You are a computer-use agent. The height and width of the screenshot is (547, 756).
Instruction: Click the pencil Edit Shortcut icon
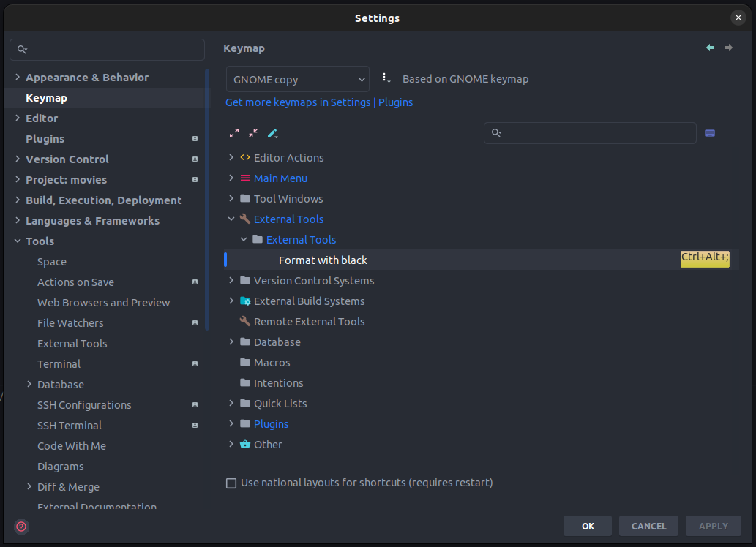(x=272, y=134)
